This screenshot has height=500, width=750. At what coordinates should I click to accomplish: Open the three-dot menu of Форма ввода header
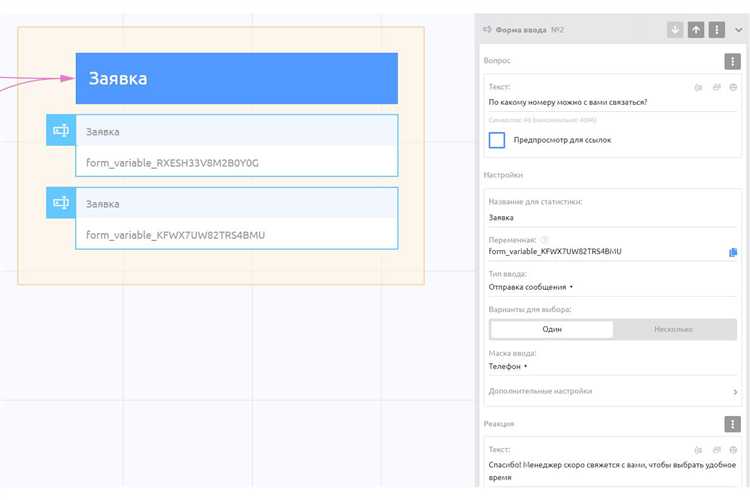[717, 30]
